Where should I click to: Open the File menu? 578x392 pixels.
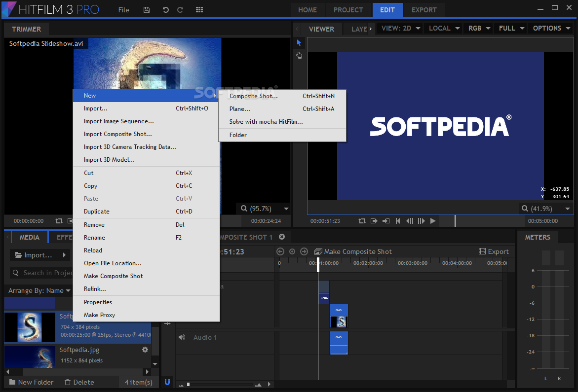pyautogui.click(x=123, y=10)
